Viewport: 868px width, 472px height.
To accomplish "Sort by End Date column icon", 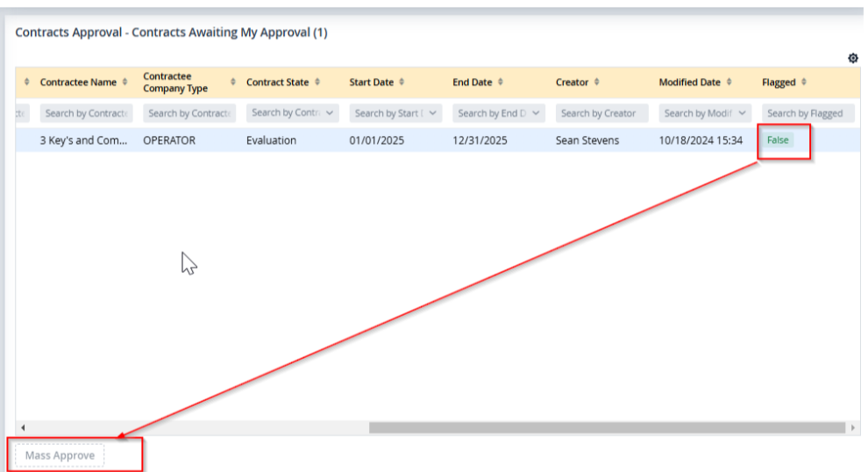I will 500,82.
